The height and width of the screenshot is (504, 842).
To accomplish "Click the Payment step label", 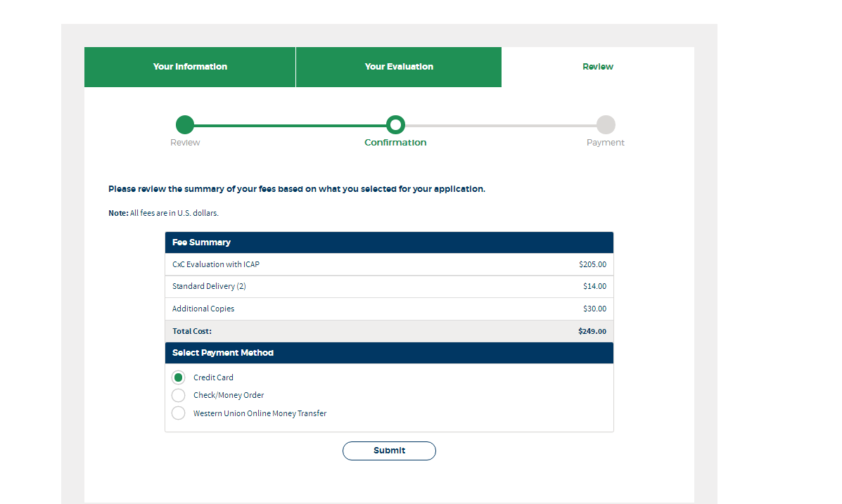I will click(605, 142).
